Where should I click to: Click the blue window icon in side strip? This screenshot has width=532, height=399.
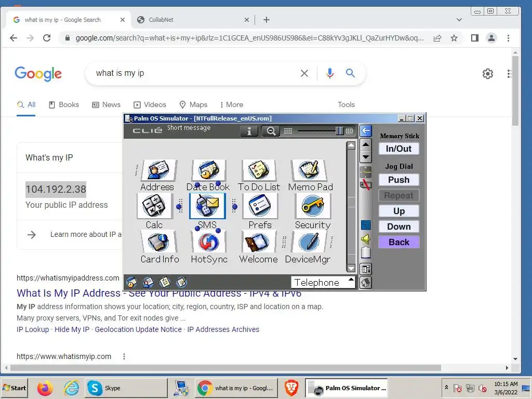click(365, 225)
